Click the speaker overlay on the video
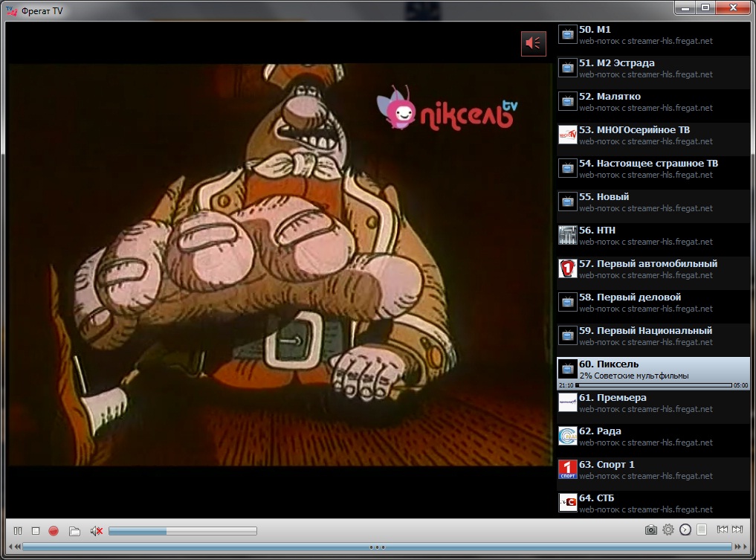Viewport: 756px width, 560px height. (x=533, y=43)
